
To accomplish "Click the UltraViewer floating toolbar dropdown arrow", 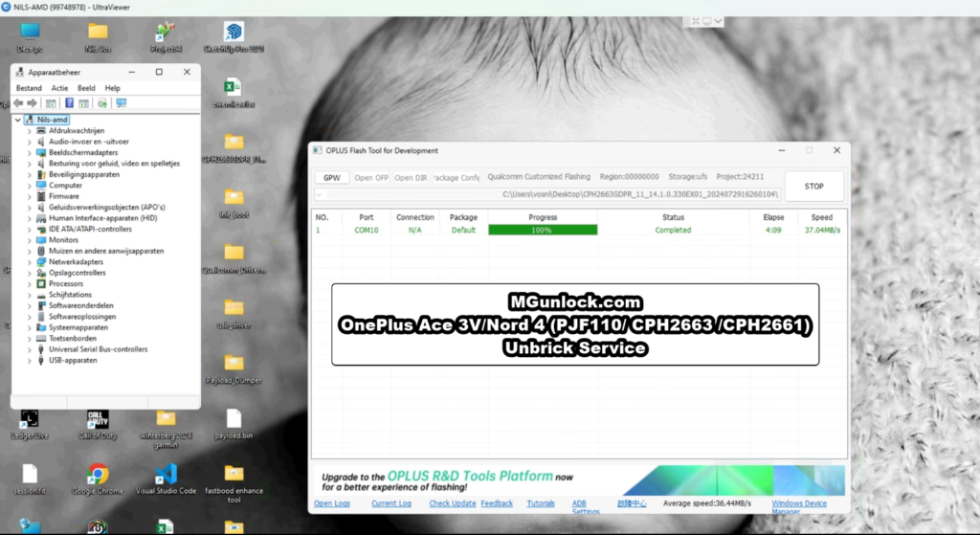I will click(x=718, y=21).
